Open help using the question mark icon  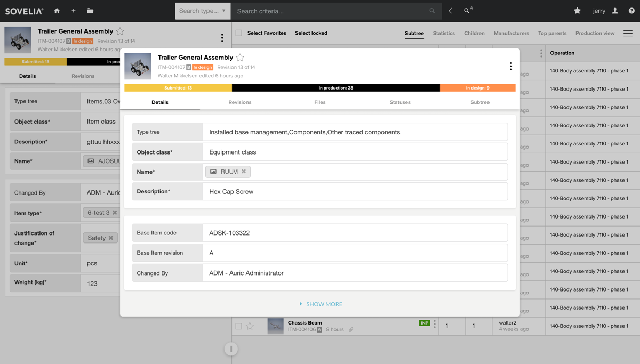pos(633,11)
